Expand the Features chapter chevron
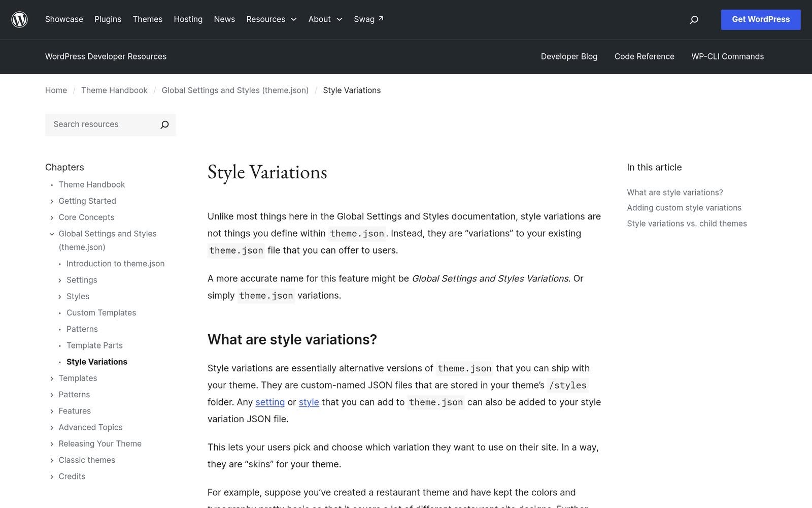Image resolution: width=812 pixels, height=508 pixels. (x=52, y=411)
